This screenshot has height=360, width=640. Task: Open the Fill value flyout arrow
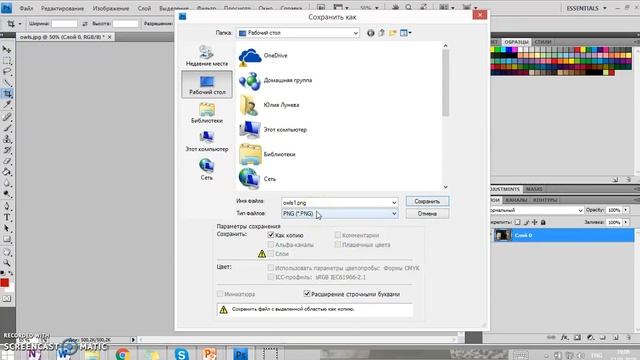coord(626,222)
